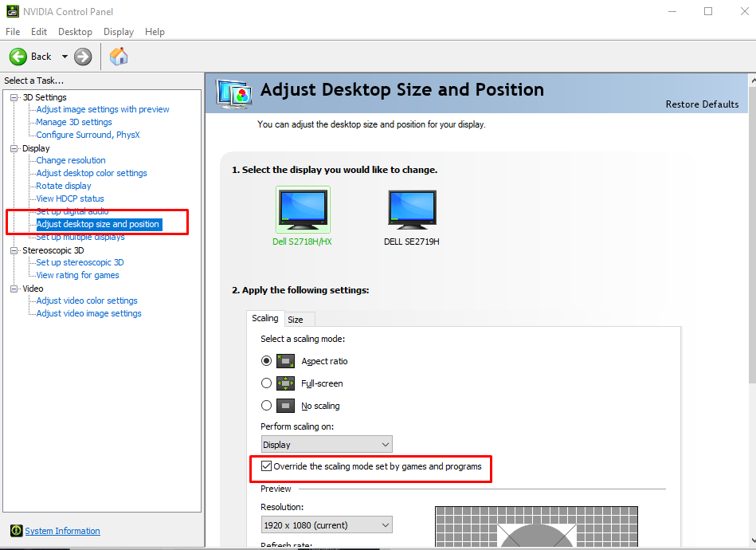
Task: Open the Back history dropdown arrow
Action: tap(65, 57)
